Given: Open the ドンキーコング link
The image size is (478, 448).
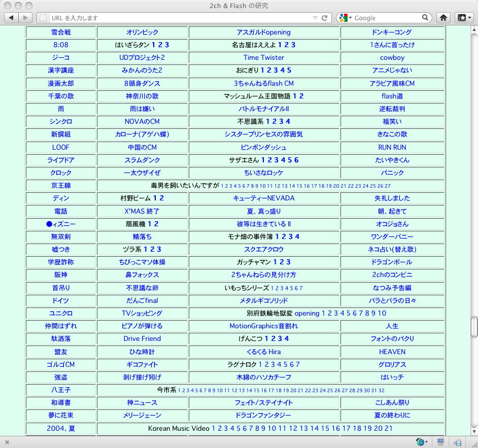Looking at the screenshot, I should pyautogui.click(x=392, y=32).
